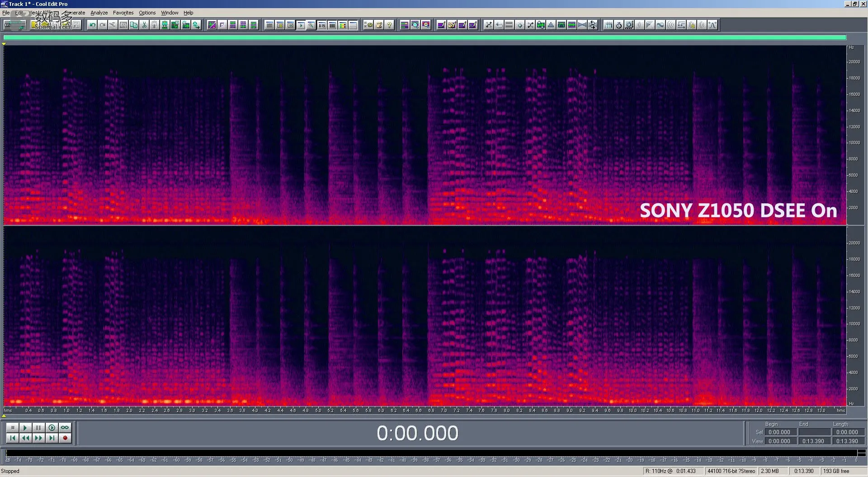Click the empty Sel End time field
Image resolution: width=868 pixels, height=477 pixels.
814,432
